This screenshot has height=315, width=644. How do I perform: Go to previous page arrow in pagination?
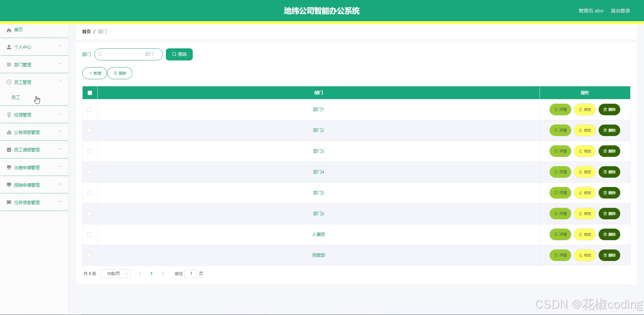pos(140,274)
